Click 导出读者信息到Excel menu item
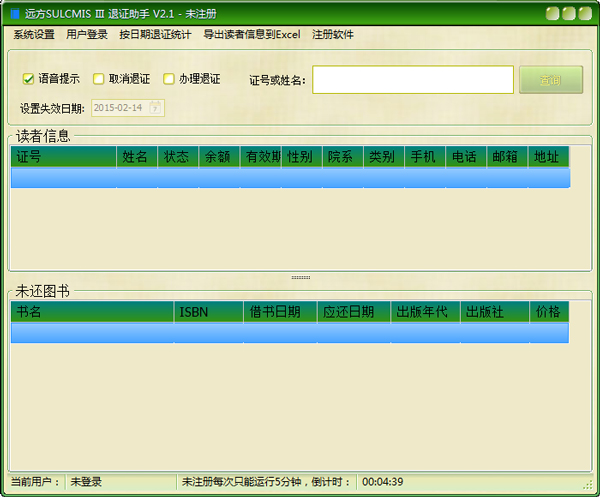 click(251, 34)
